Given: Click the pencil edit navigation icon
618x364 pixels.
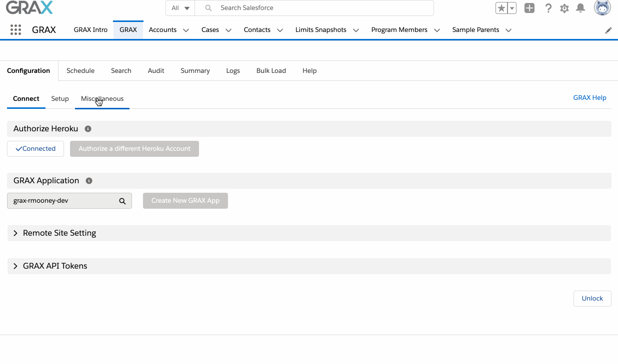Looking at the screenshot, I should point(608,30).
